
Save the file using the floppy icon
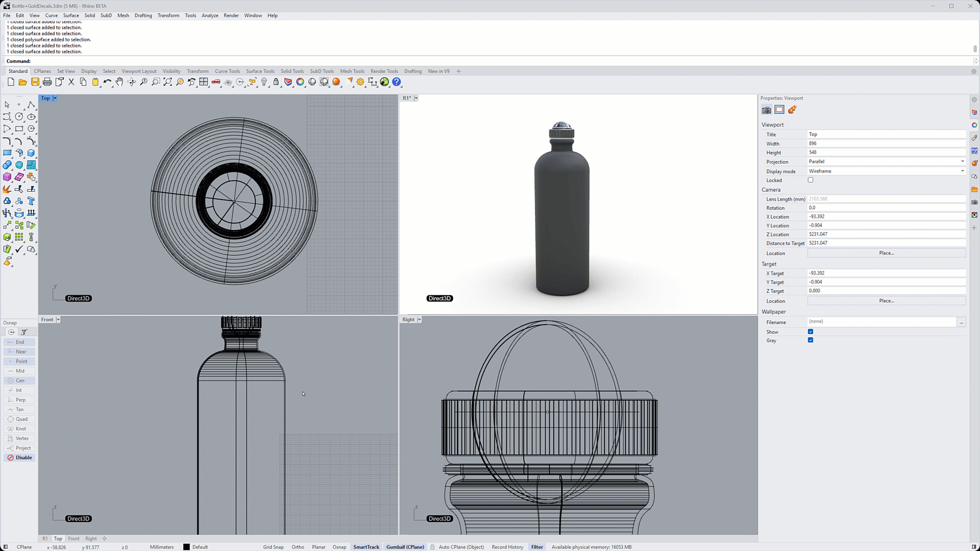click(x=35, y=82)
